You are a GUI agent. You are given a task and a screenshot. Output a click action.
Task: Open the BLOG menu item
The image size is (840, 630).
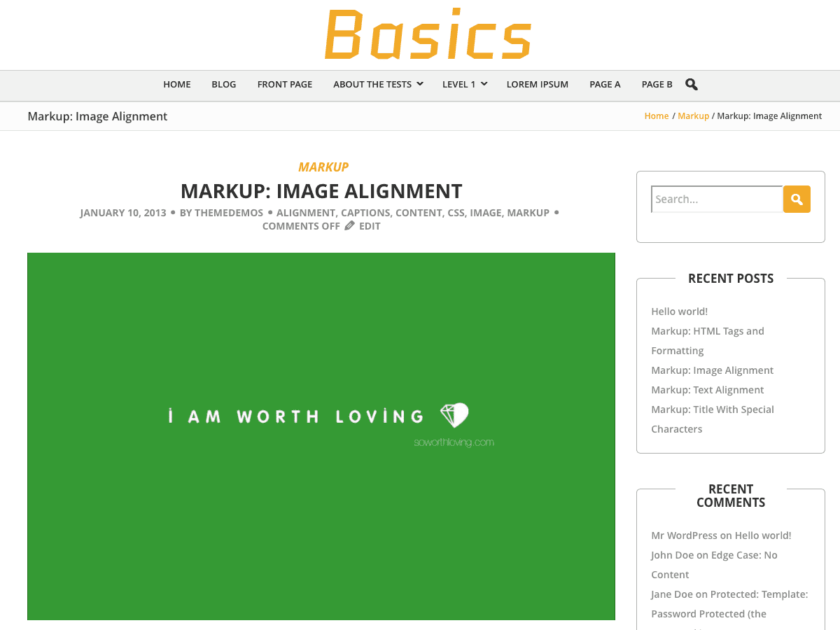[223, 84]
